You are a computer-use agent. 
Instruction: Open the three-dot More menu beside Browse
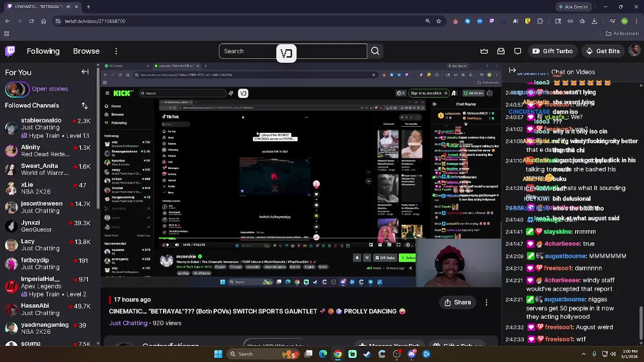tap(116, 51)
